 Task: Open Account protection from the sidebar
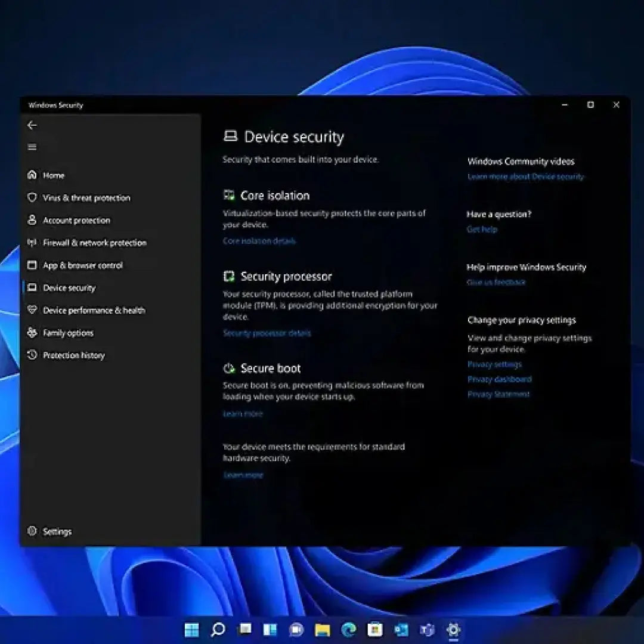76,220
